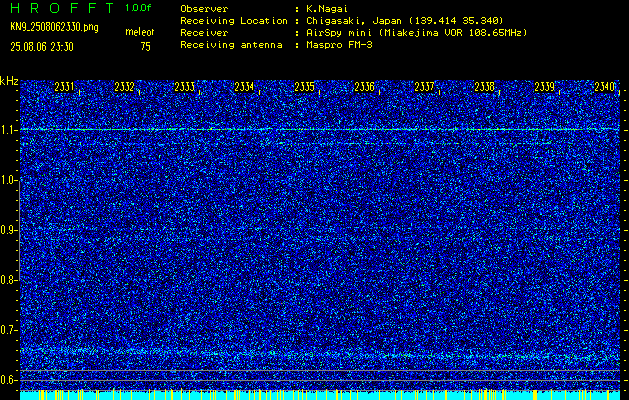Click the meteor label above the count
629x400 pixels.
(140, 32)
